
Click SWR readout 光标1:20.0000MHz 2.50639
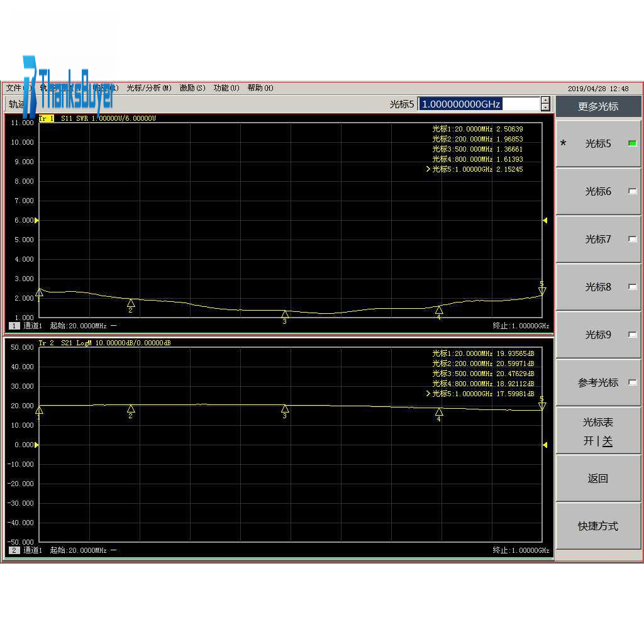[478, 129]
